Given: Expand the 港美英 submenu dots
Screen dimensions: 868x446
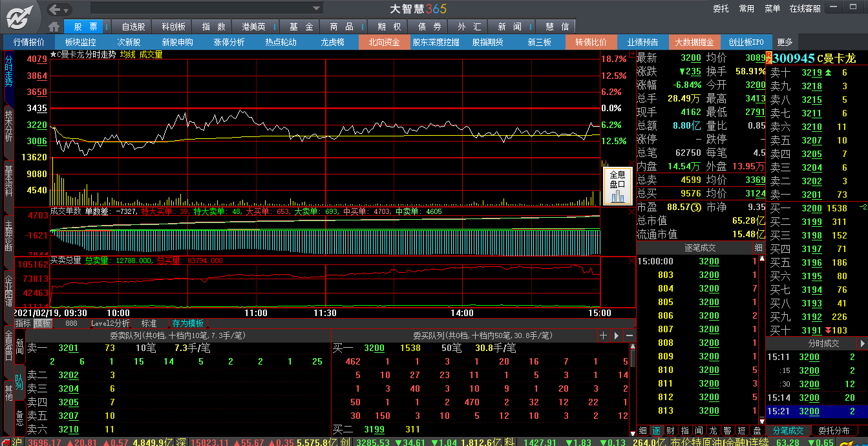Looking at the screenshot, I should pos(275,27).
